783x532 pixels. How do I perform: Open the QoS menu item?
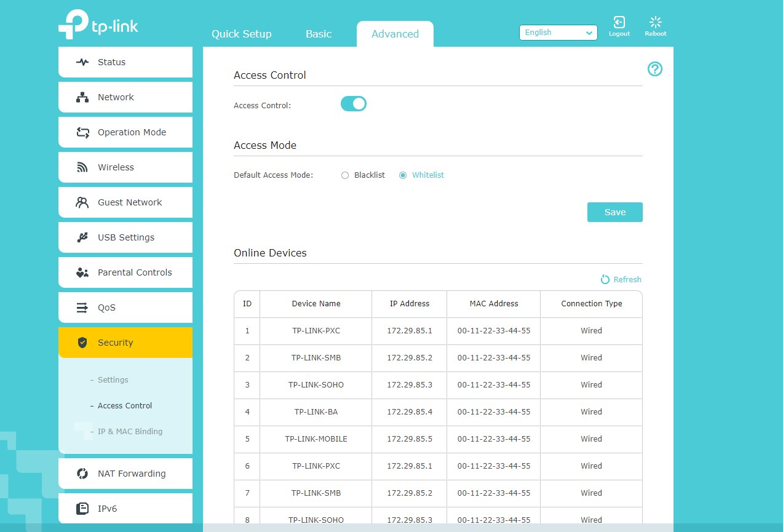[x=125, y=308]
